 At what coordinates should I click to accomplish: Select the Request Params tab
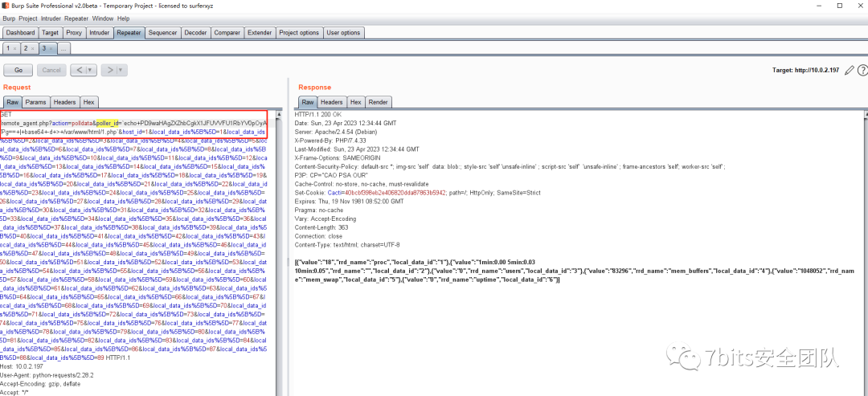click(36, 102)
